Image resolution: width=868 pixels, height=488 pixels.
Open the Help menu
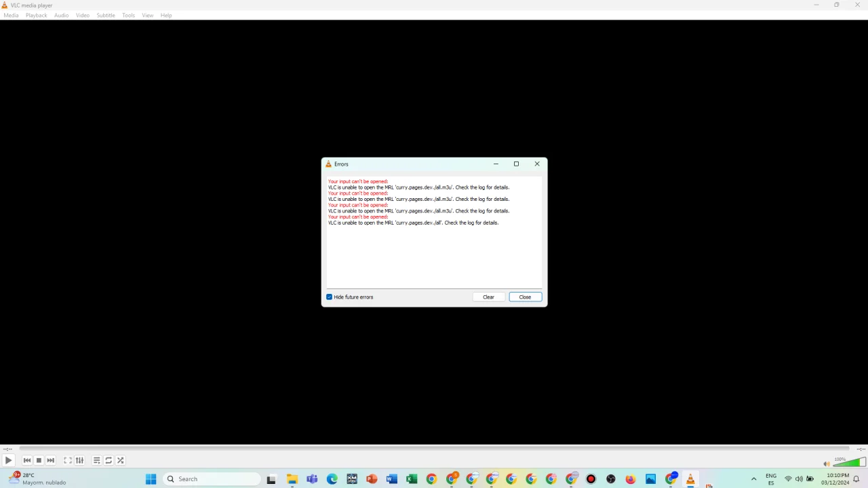[x=166, y=15]
